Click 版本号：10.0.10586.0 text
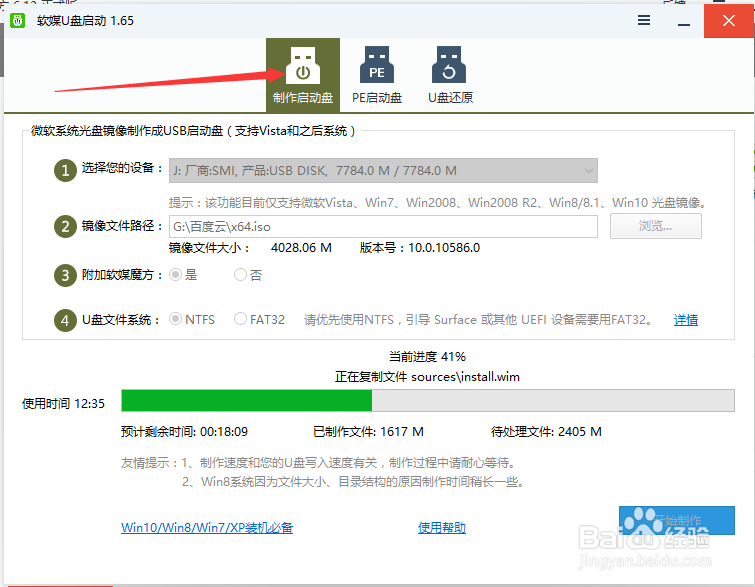The width and height of the screenshot is (755, 587). click(420, 248)
